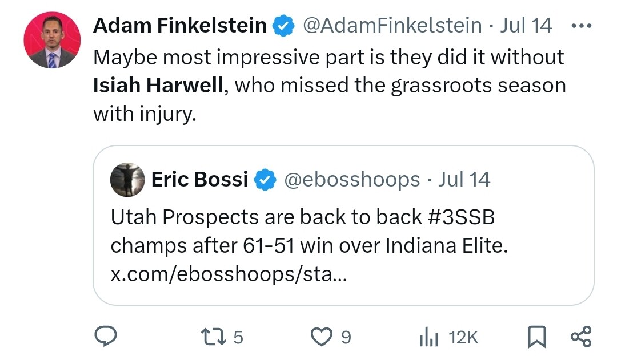Open the quoted tweet about Utah Prospects
This screenshot has width=617, height=364.
pos(343,225)
